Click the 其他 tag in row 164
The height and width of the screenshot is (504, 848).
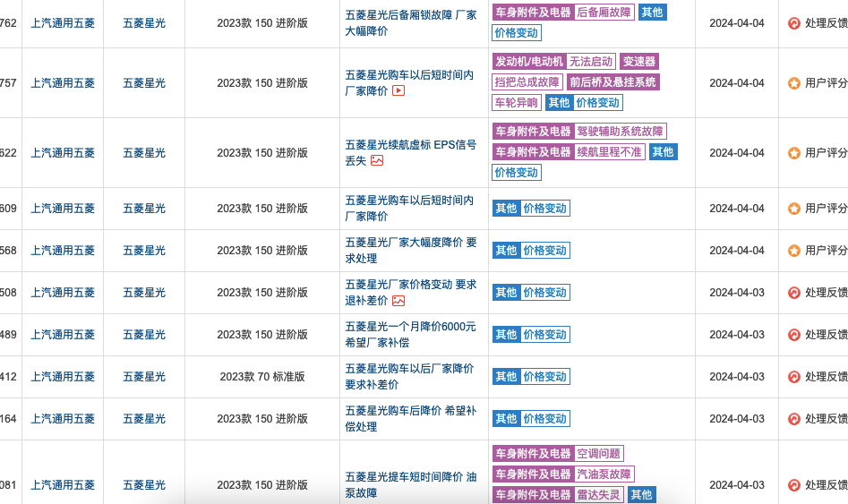[506, 419]
